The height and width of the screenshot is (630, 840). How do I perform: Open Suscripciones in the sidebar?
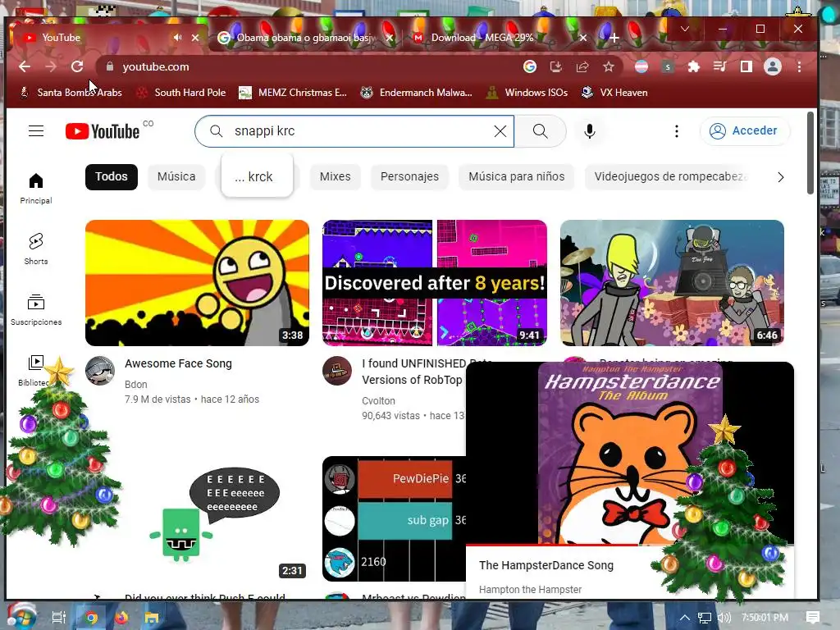point(36,309)
